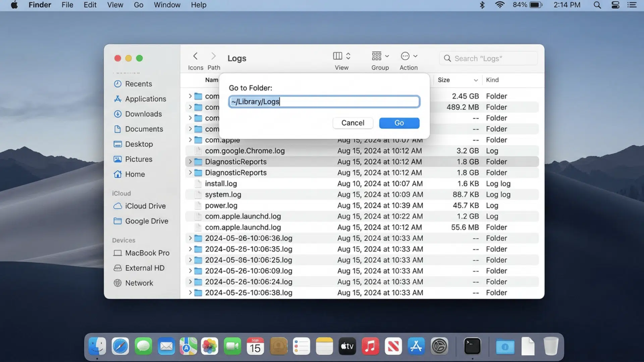Select the system.log file

(362, 194)
